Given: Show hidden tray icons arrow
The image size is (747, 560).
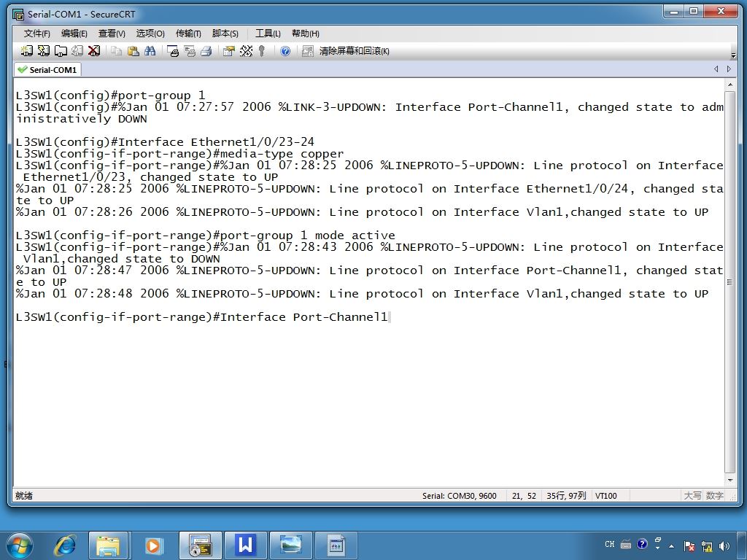Looking at the screenshot, I should pos(672,546).
